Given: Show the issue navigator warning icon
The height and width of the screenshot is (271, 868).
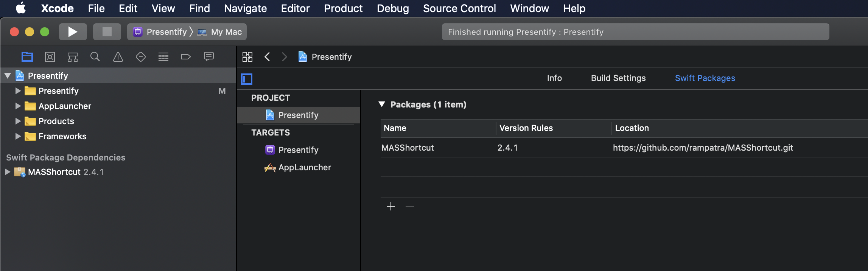Looking at the screenshot, I should click(118, 57).
